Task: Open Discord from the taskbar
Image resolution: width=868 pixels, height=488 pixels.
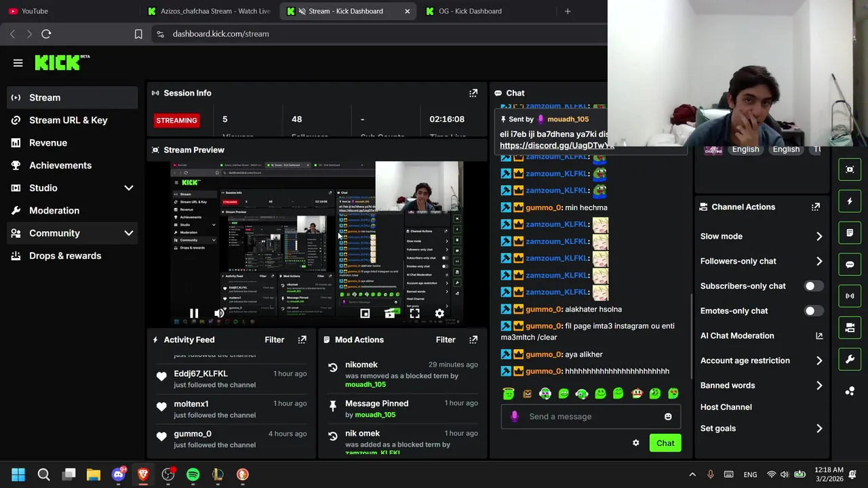Action: (118, 474)
